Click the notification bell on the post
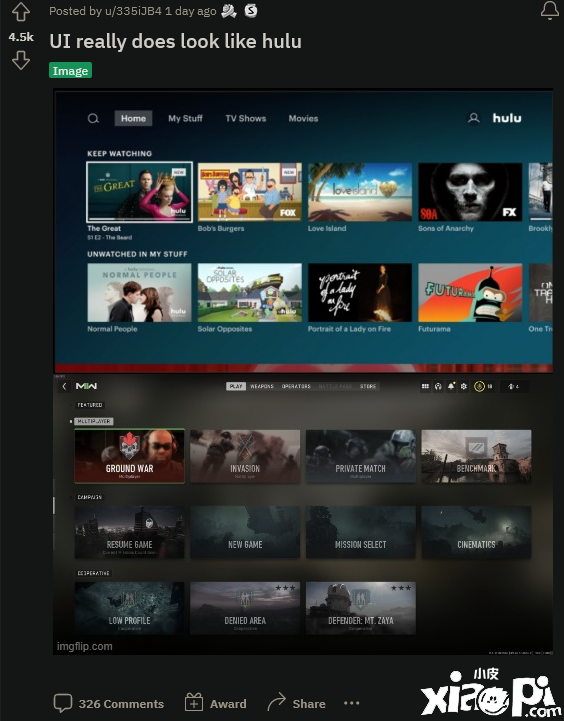The width and height of the screenshot is (564, 721). pos(549,10)
